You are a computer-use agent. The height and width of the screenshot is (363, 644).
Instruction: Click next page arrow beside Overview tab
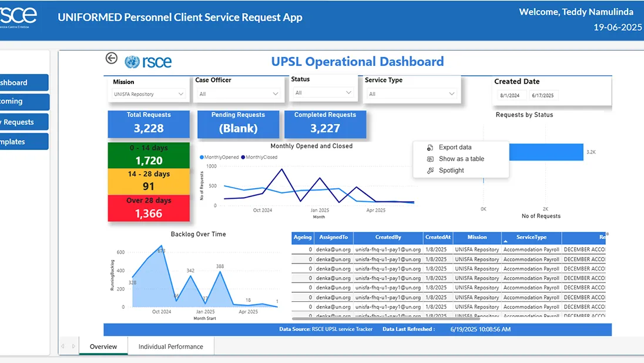tap(73, 347)
